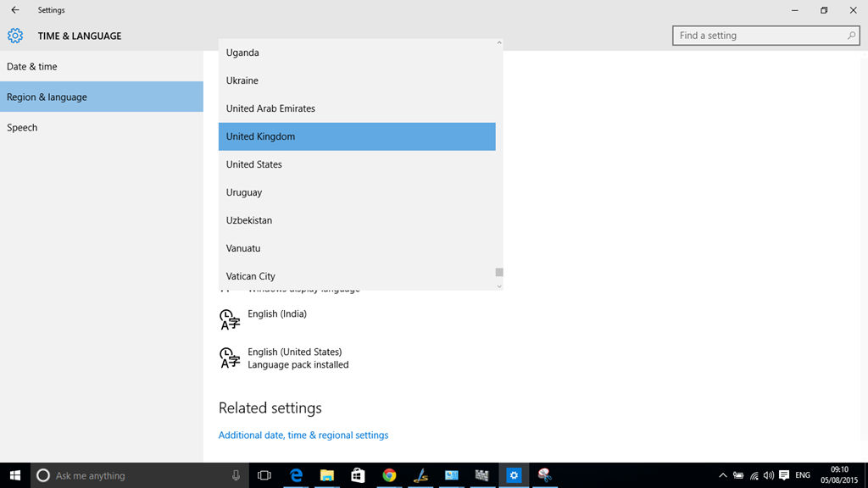Click the search magnifier icon
The height and width of the screenshot is (488, 868).
point(851,36)
